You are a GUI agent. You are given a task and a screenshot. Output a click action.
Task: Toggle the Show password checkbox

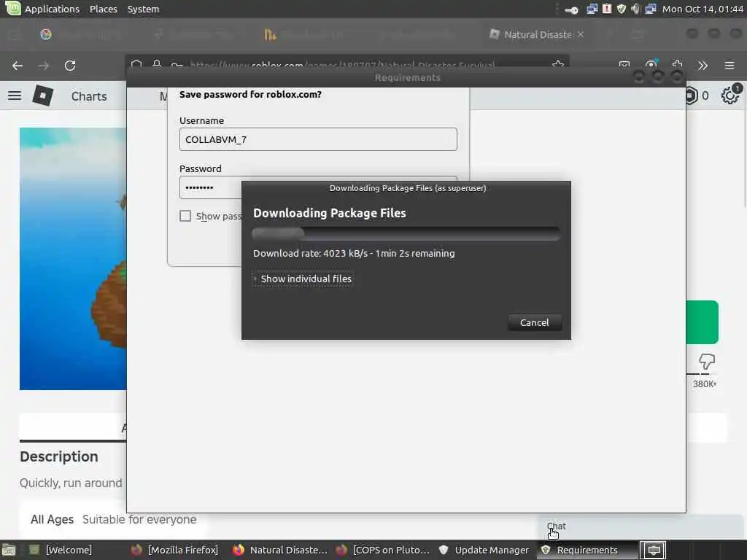coord(185,216)
